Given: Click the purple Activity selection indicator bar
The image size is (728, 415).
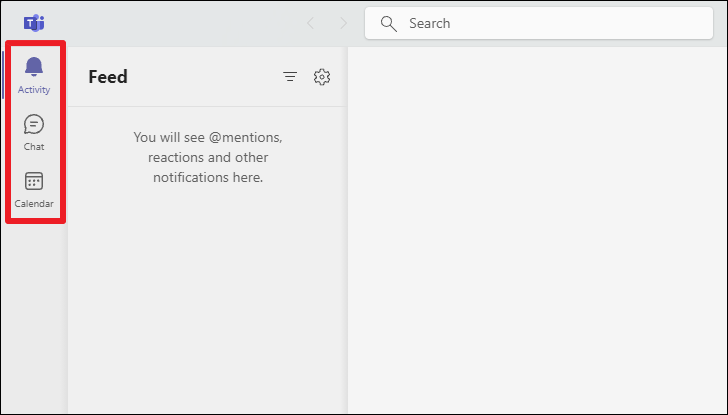Looking at the screenshot, I should tap(3, 74).
